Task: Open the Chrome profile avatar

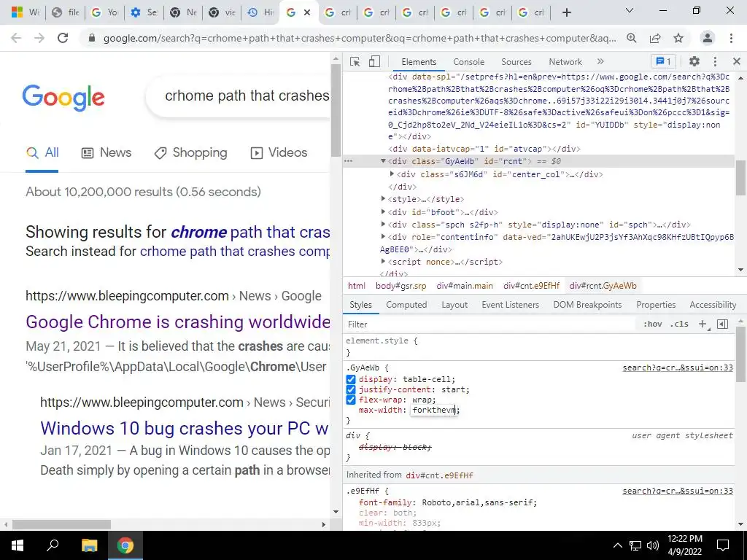Action: tap(708, 38)
